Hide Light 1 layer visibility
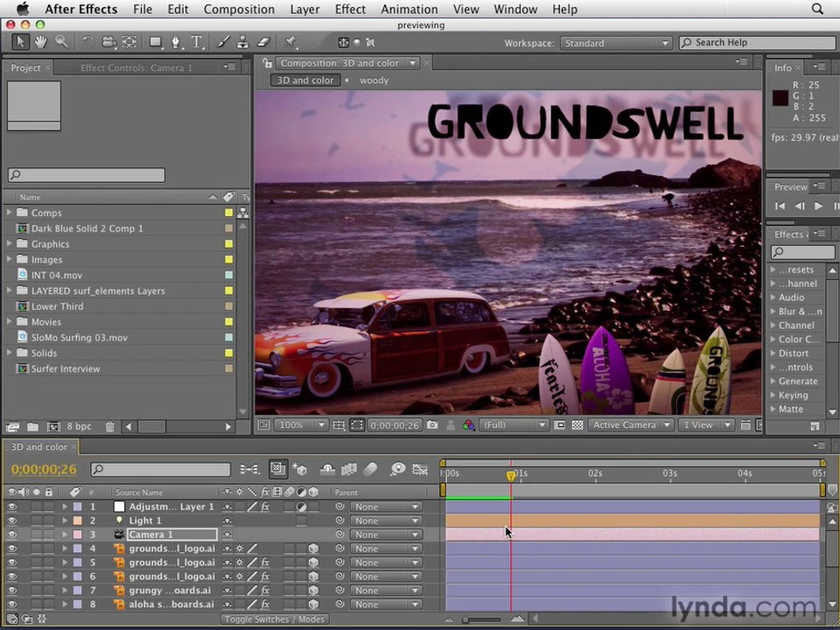Screen dimensions: 840x630 [x=11, y=521]
